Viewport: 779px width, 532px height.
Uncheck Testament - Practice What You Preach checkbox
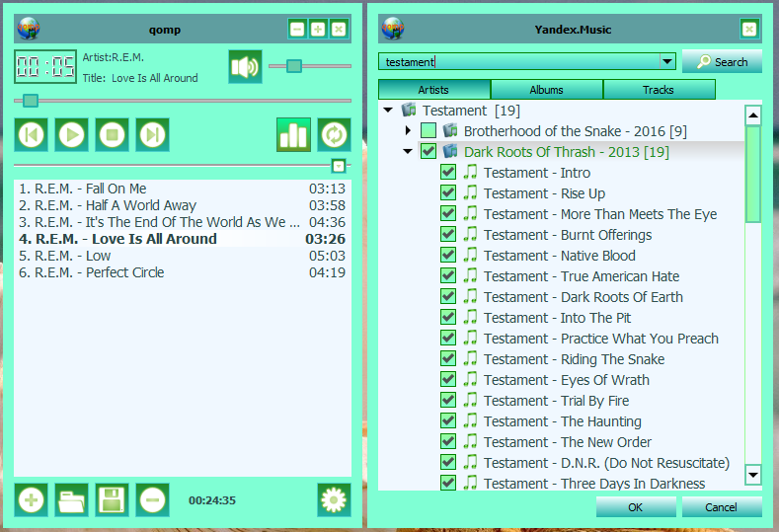coord(448,338)
